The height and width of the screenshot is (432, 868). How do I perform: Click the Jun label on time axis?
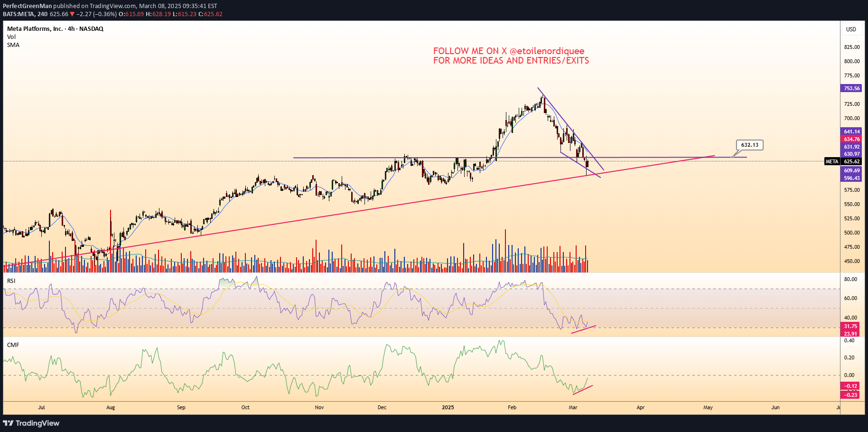point(775,407)
